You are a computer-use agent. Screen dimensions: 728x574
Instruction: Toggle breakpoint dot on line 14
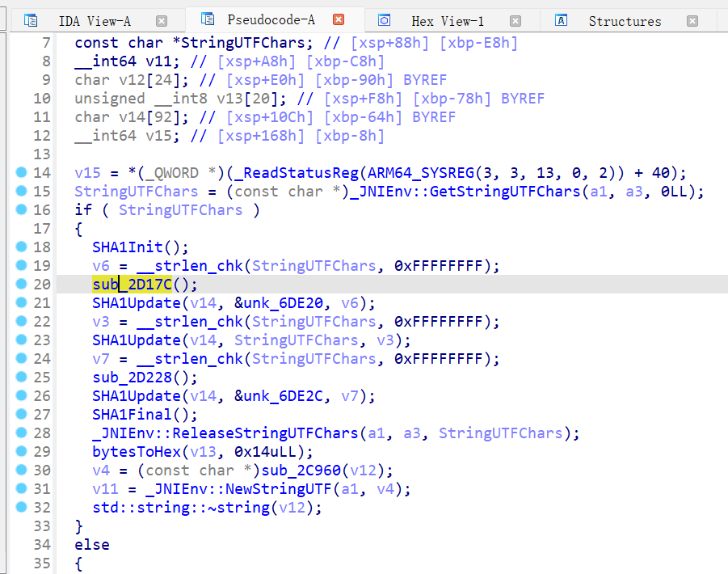click(21, 172)
